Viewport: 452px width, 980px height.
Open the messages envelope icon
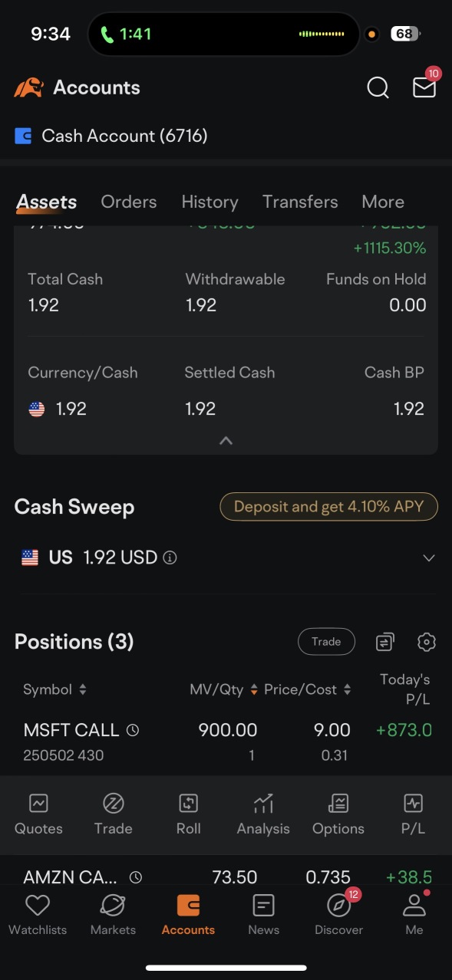(x=424, y=87)
